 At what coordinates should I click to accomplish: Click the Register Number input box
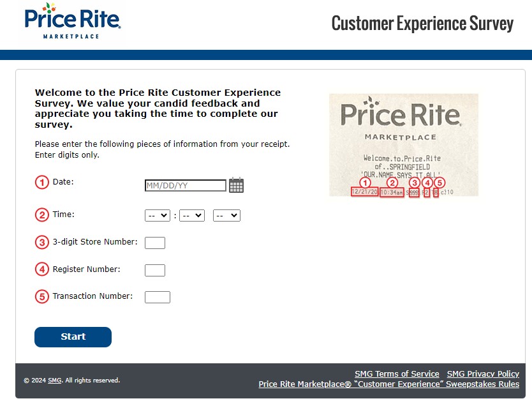point(155,271)
